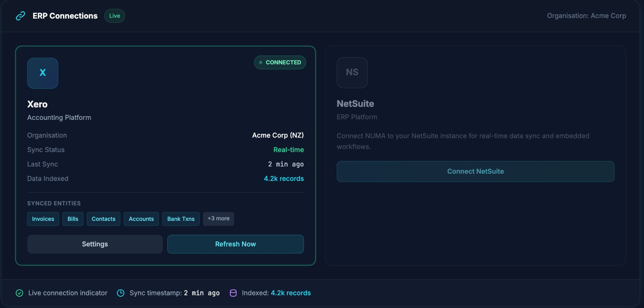
Task: Click the NetSuite card title
Action: pos(355,104)
